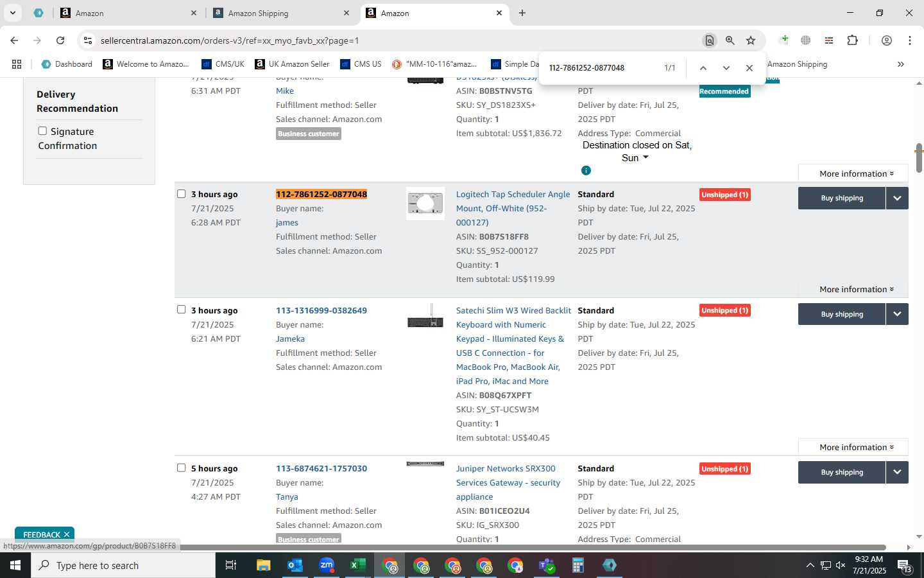Viewport: 924px width, 578px height.
Task: Open Juniper Networks SRX300 product link
Action: 508,482
